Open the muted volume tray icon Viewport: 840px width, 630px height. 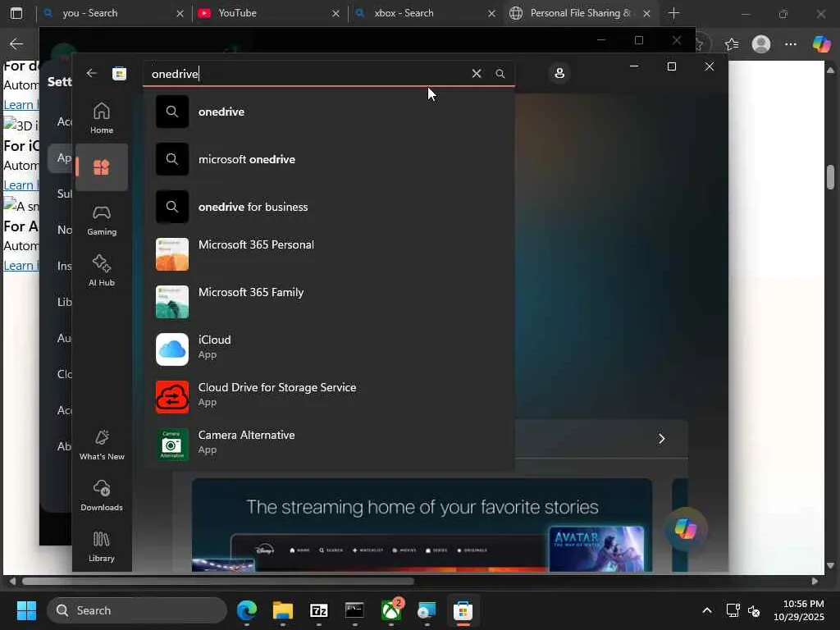click(x=754, y=610)
